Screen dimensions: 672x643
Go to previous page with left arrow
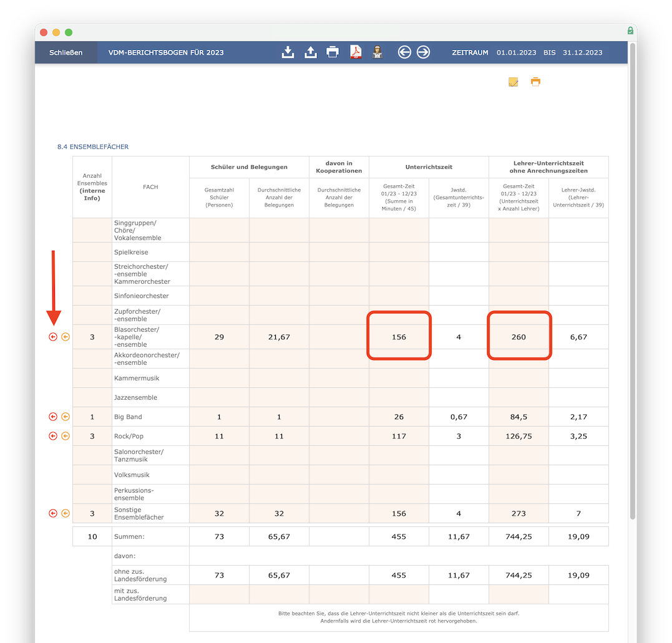404,52
